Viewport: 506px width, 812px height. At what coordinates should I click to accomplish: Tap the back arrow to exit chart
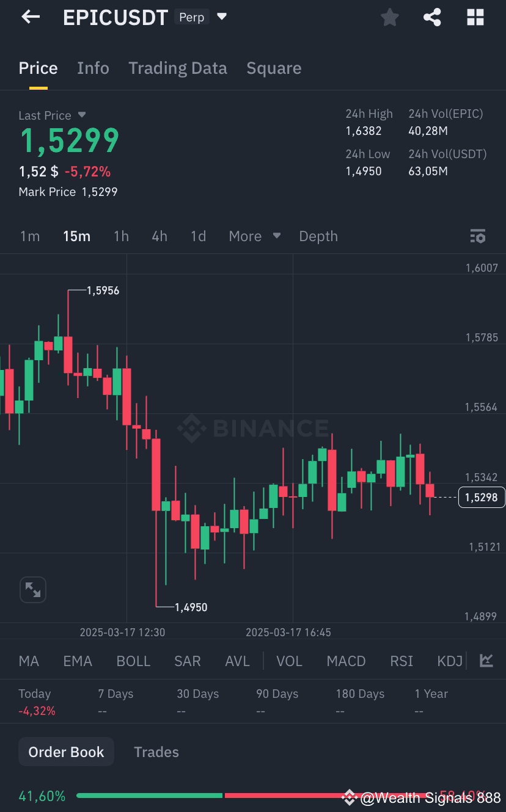pos(29,16)
